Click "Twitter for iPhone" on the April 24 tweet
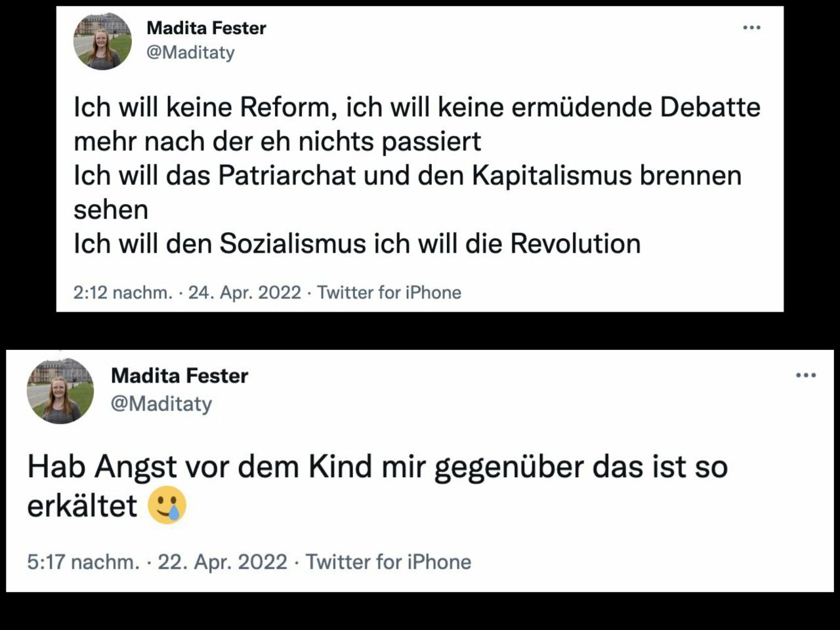840x630 pixels. (389, 292)
